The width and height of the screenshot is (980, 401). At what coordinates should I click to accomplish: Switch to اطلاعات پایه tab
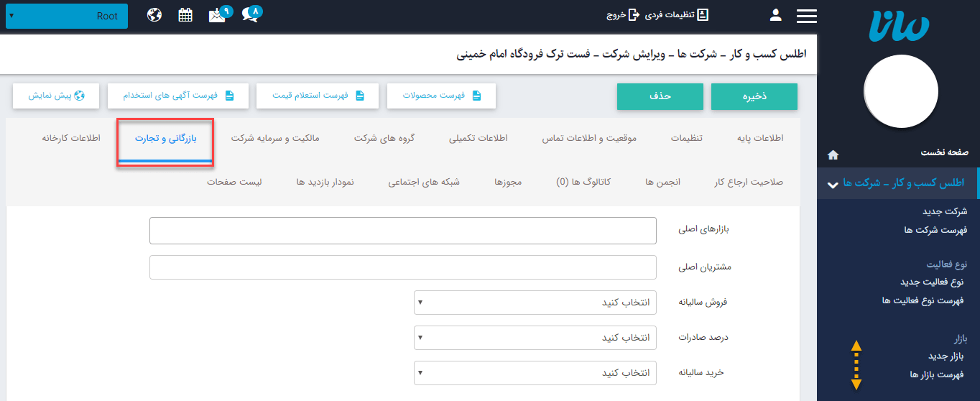click(760, 138)
